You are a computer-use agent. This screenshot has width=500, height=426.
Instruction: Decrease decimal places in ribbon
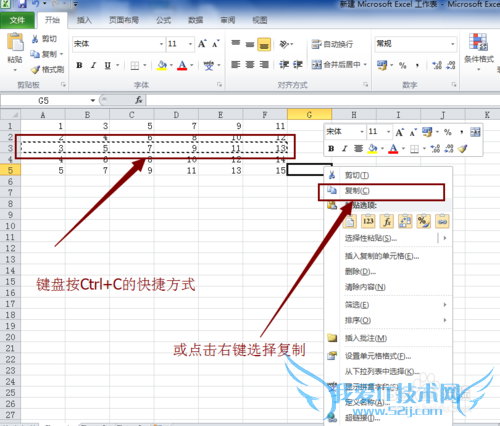tap(451, 65)
